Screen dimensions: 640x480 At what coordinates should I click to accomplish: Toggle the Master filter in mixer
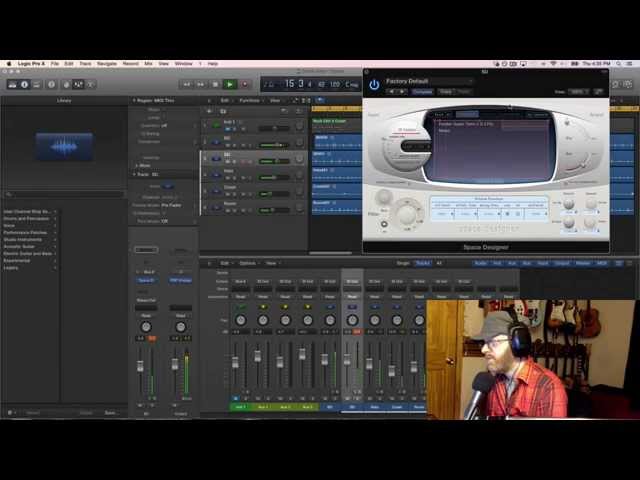(x=583, y=263)
